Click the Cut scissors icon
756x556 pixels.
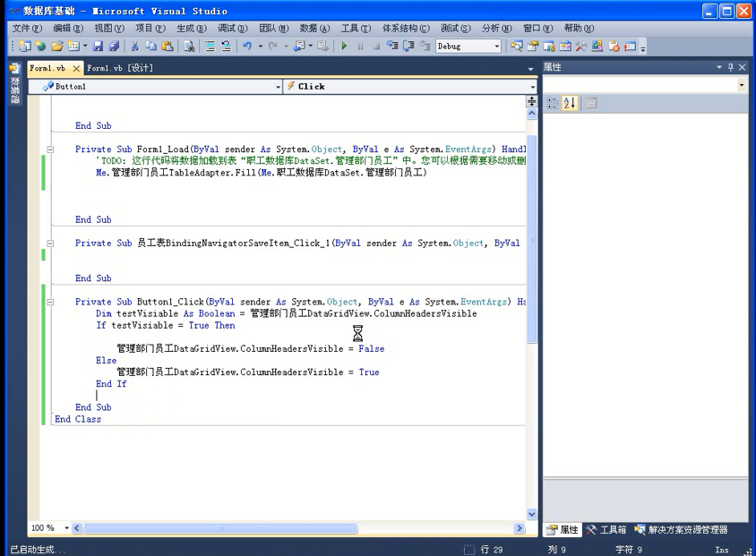click(135, 47)
